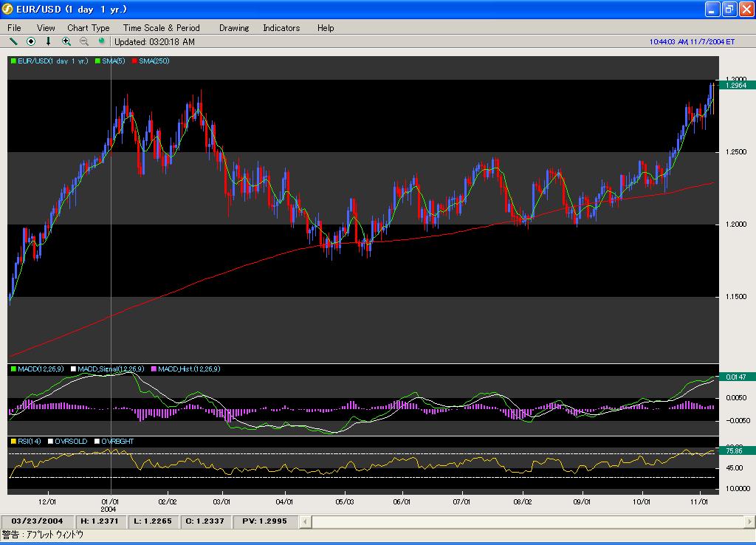Viewport: 756px width, 545px height.
Task: Click the 09/01 date axis label
Action: (x=582, y=501)
